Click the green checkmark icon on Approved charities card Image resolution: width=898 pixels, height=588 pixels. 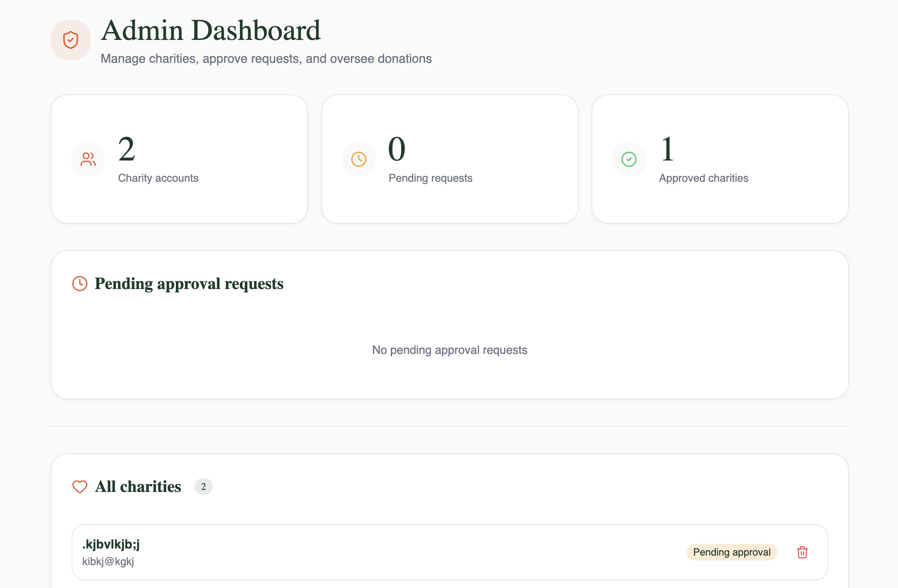pyautogui.click(x=629, y=159)
